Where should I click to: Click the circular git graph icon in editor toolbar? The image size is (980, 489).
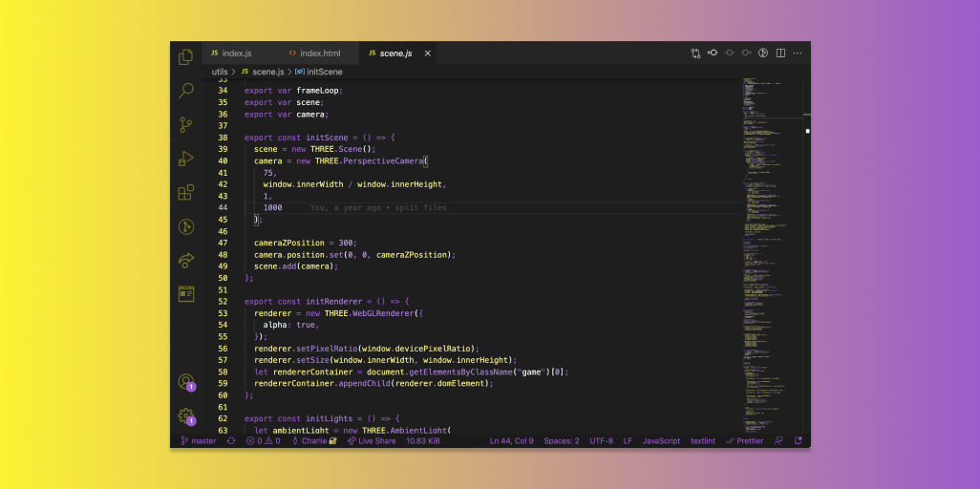[763, 53]
